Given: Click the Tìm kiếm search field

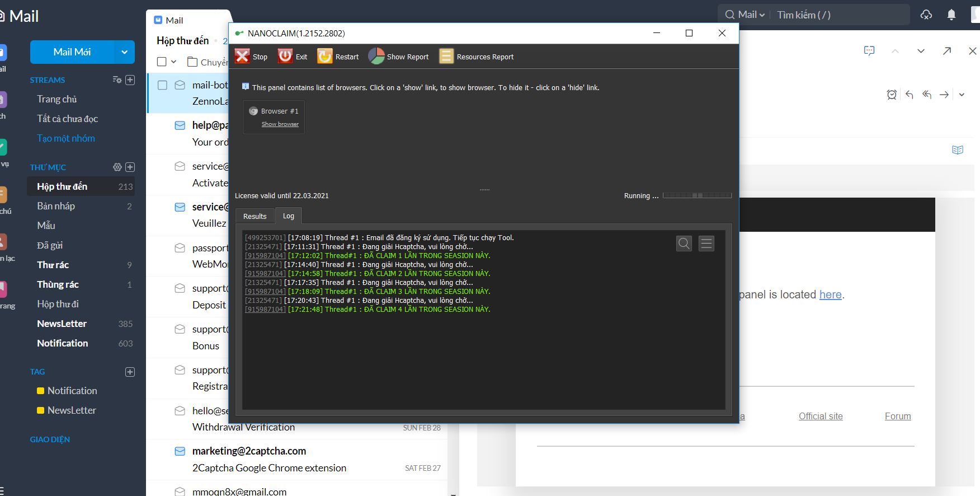Looking at the screenshot, I should (839, 15).
